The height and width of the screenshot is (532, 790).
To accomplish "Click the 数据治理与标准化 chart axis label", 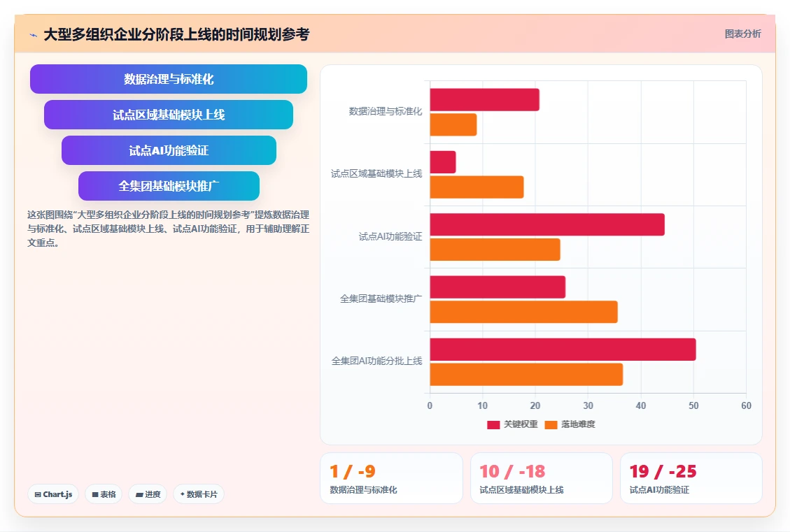I will tap(386, 111).
